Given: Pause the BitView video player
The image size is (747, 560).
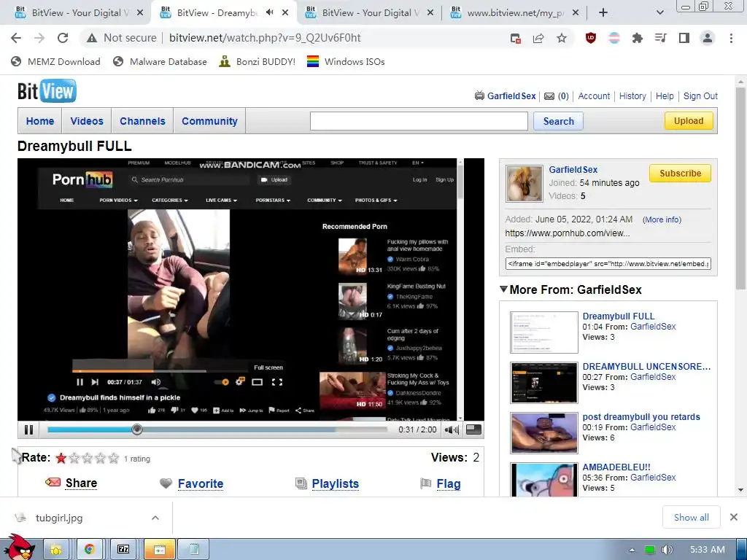Looking at the screenshot, I should coord(28,429).
